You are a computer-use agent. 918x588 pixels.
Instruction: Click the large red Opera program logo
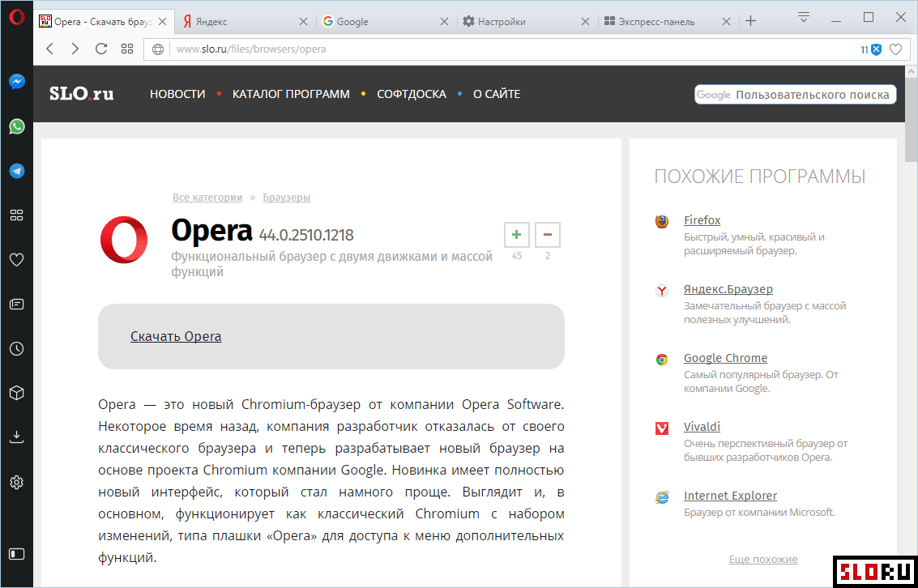tap(124, 240)
